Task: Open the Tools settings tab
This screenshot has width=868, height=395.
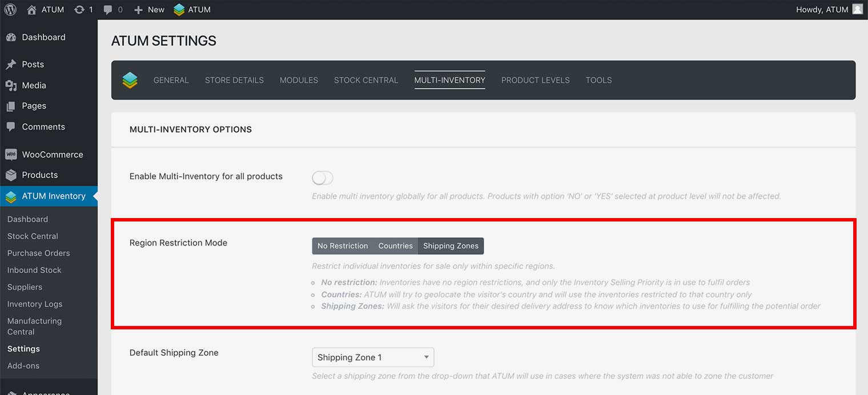Action: pyautogui.click(x=598, y=80)
